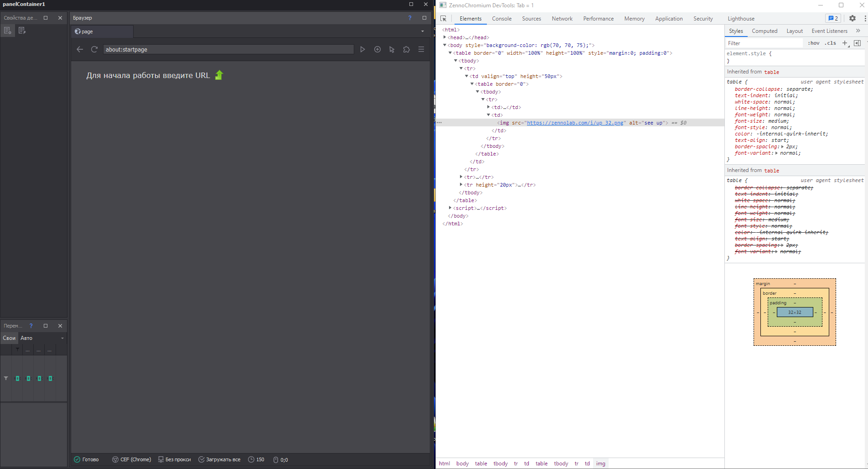
Task: Open the DevTools issues counter showing 2
Action: (x=833, y=18)
